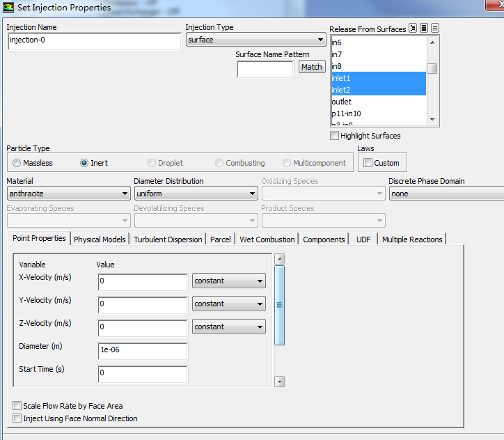Select outlet in the surfaces list
The image size is (504, 440).
379,102
